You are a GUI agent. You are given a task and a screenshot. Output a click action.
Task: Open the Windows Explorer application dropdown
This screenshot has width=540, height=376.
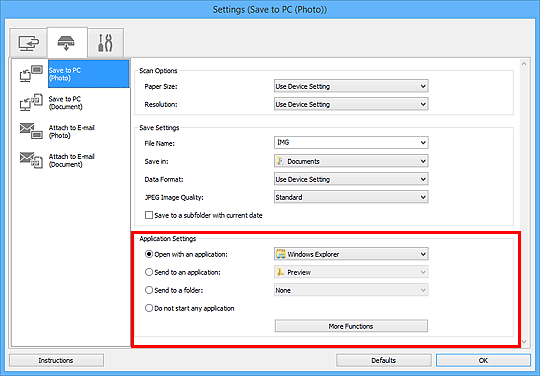point(351,254)
